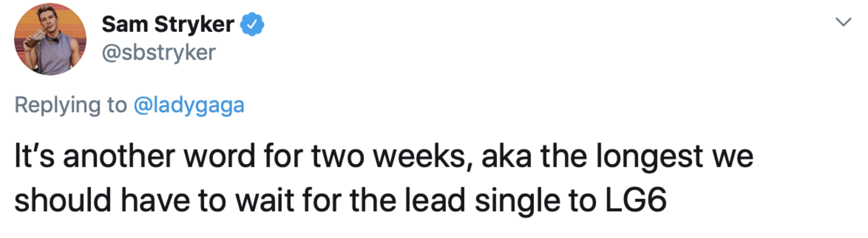Open the tweet options chevron menu
868x238 pixels.
pyautogui.click(x=843, y=22)
